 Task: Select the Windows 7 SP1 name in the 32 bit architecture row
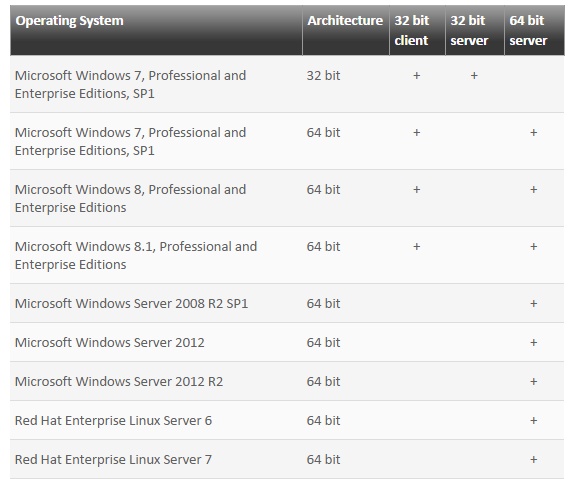click(x=130, y=85)
